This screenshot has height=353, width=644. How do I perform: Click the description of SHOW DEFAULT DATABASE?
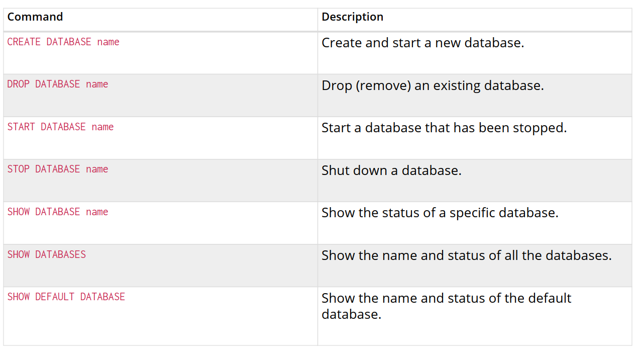click(446, 306)
